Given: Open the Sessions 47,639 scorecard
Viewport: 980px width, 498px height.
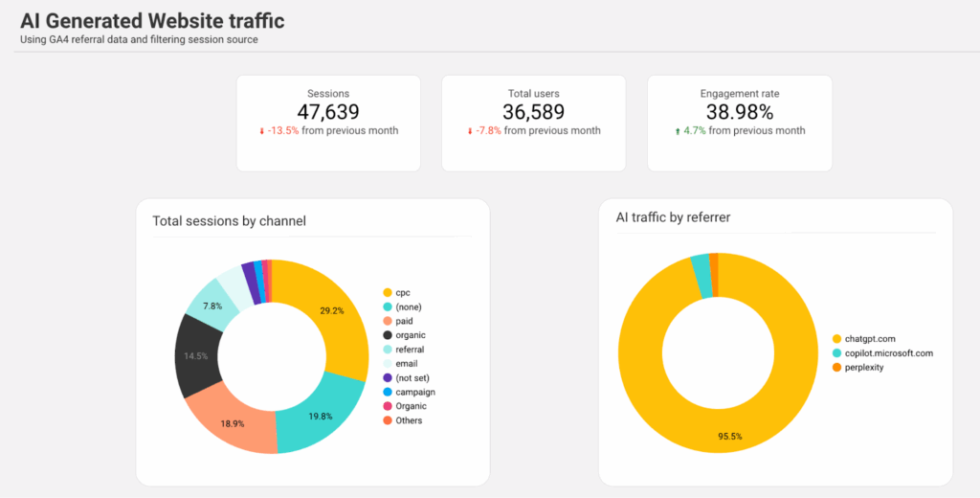Looking at the screenshot, I should point(328,123).
